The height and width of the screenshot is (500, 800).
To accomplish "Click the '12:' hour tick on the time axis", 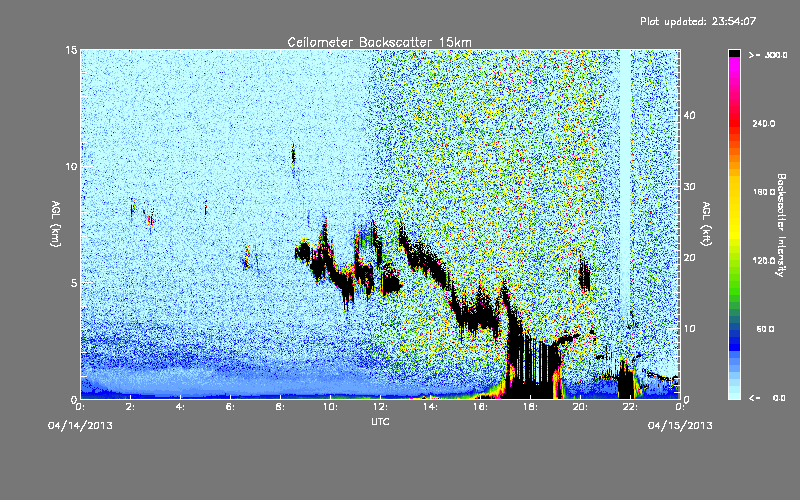I will click(381, 407).
